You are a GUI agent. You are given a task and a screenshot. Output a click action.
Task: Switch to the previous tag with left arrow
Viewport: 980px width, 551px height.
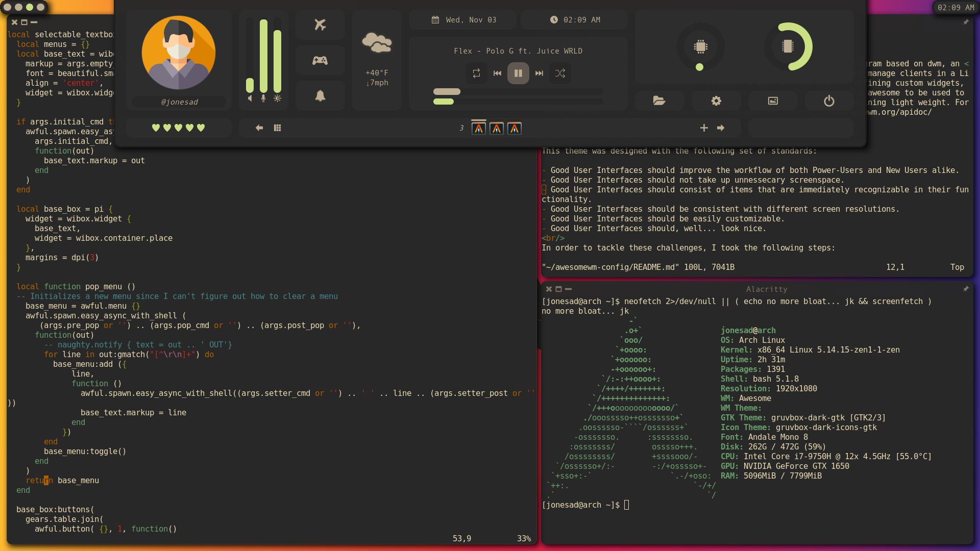(x=259, y=128)
